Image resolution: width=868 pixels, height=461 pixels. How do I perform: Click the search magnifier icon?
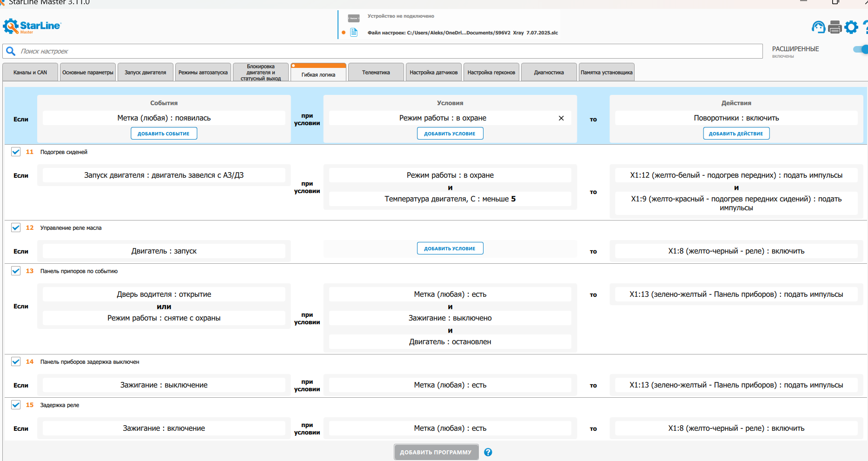tap(11, 51)
